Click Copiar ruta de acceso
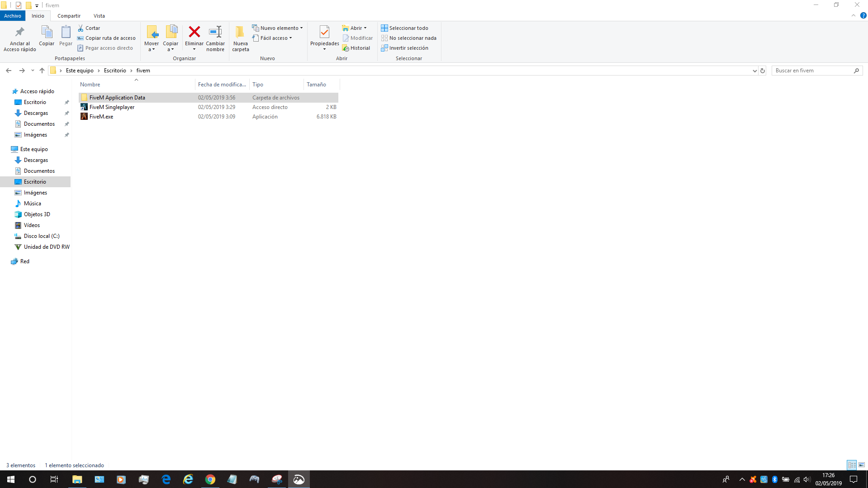This screenshot has width=868, height=488. point(106,38)
